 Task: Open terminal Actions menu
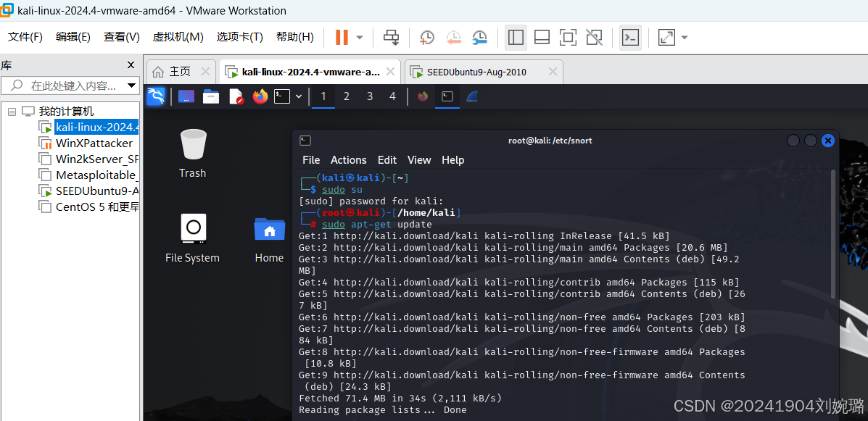[x=349, y=160]
